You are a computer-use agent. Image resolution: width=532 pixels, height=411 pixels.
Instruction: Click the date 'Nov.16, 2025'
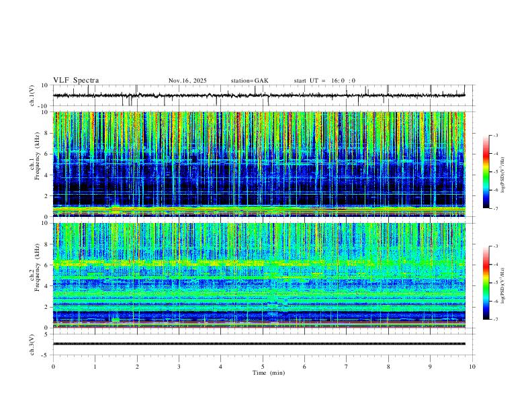(187, 81)
